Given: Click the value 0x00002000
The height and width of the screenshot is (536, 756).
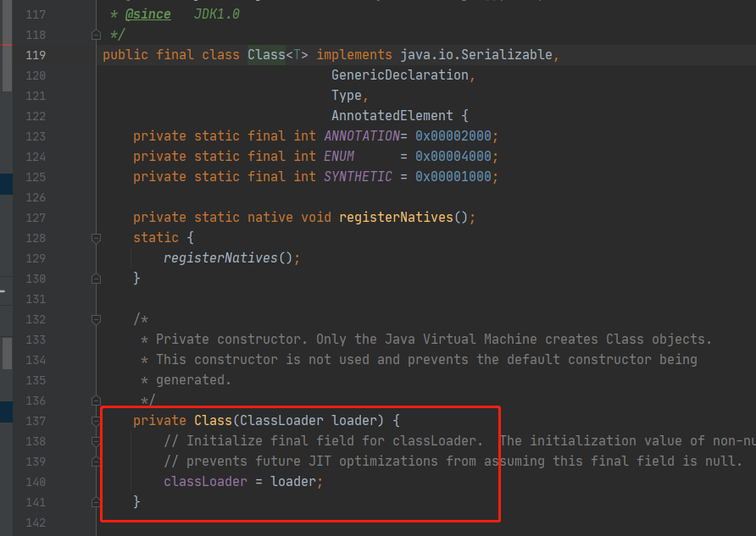Looking at the screenshot, I should click(x=453, y=135).
